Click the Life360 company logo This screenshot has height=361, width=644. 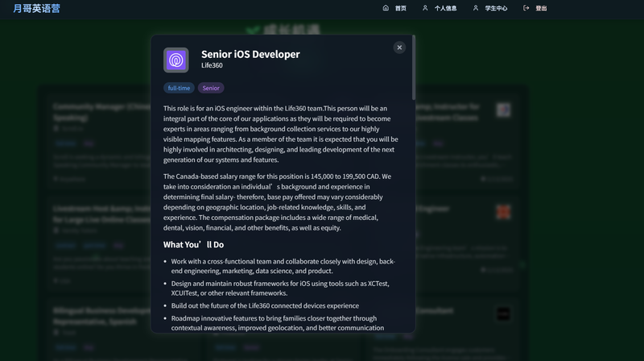pyautogui.click(x=176, y=60)
